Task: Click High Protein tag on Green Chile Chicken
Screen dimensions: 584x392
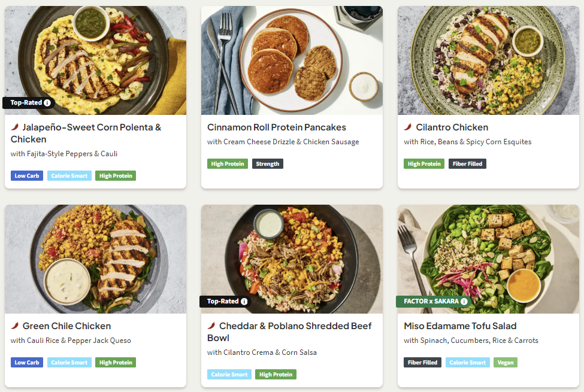Action: pos(116,363)
